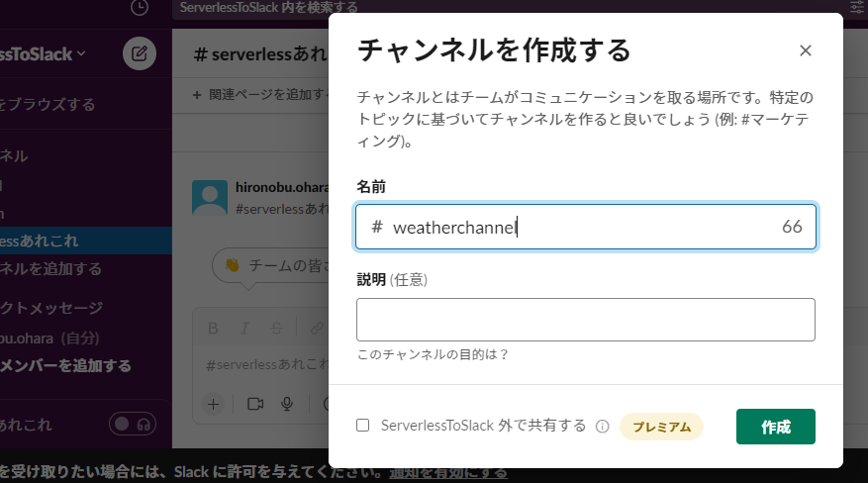This screenshot has width=868, height=483.
Task: Click the green 作成 button
Action: 776,427
